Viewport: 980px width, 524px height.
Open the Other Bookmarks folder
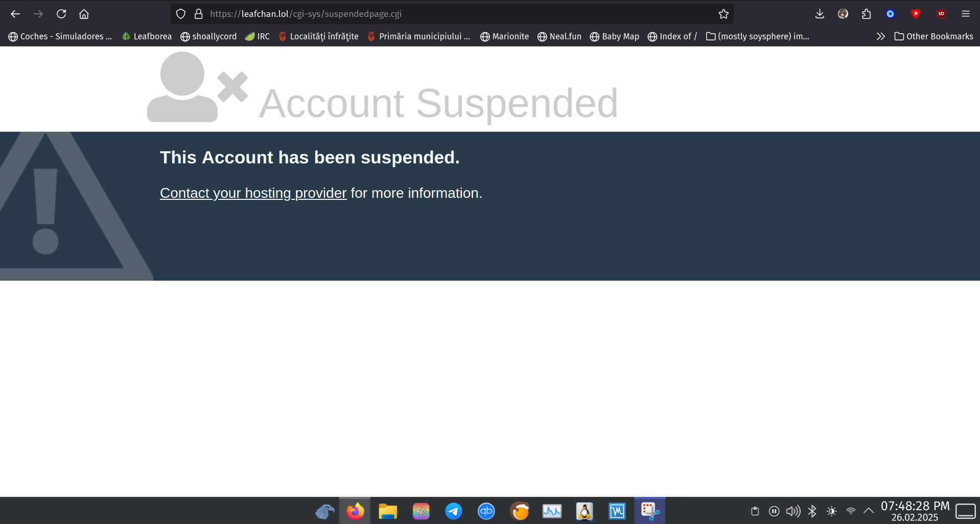pos(934,36)
